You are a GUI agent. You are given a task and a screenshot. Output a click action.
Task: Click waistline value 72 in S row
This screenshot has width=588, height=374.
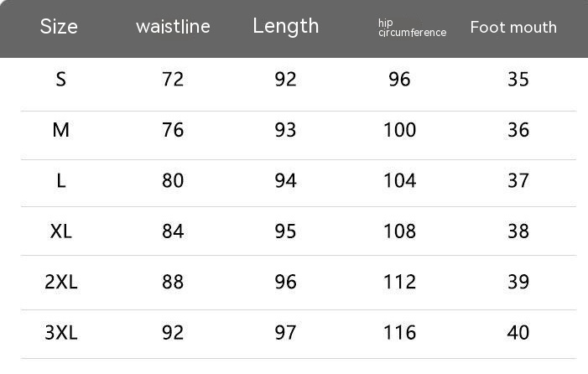173,80
